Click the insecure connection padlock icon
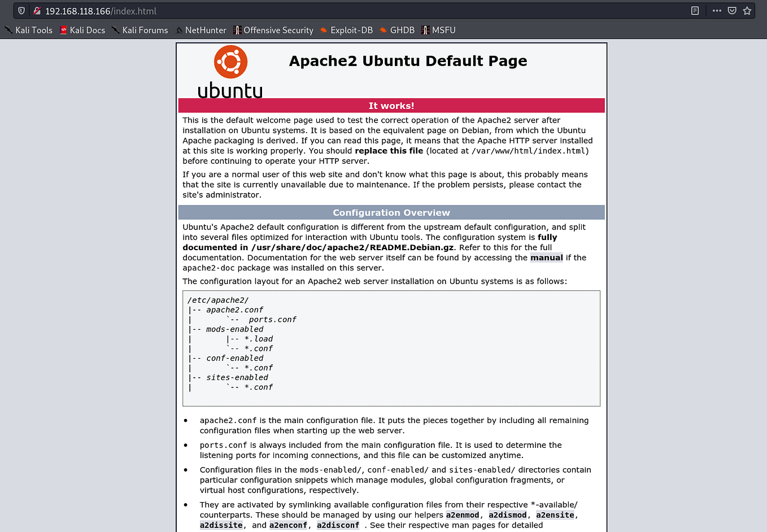The height and width of the screenshot is (532, 767). pos(37,10)
